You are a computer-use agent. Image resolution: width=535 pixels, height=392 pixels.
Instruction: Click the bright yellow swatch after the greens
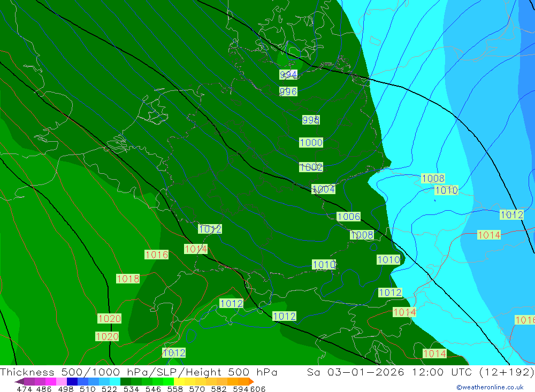coord(179,381)
